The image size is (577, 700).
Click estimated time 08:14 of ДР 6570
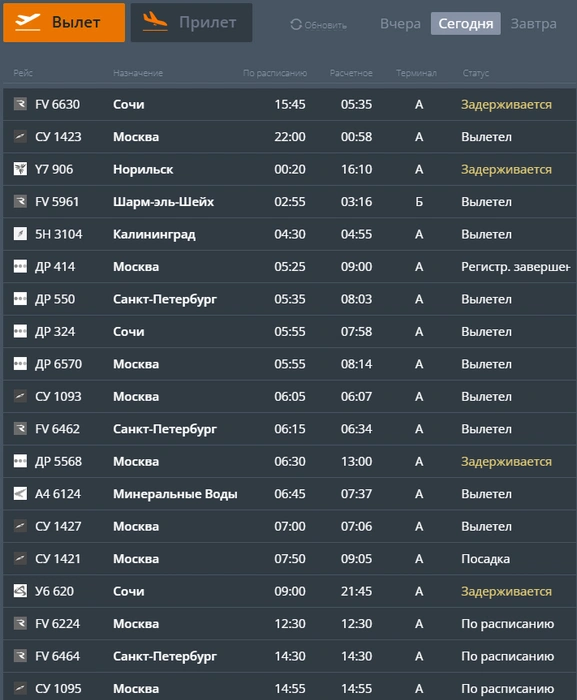[x=356, y=364]
